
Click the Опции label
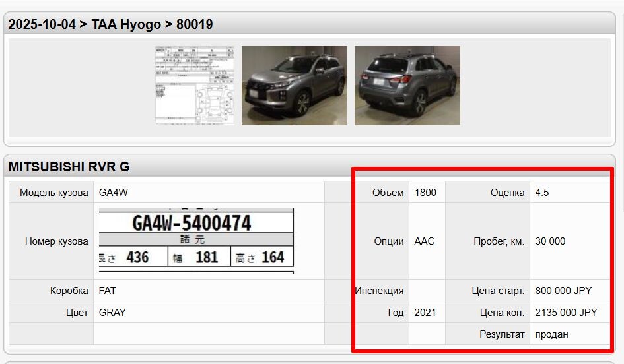click(389, 241)
